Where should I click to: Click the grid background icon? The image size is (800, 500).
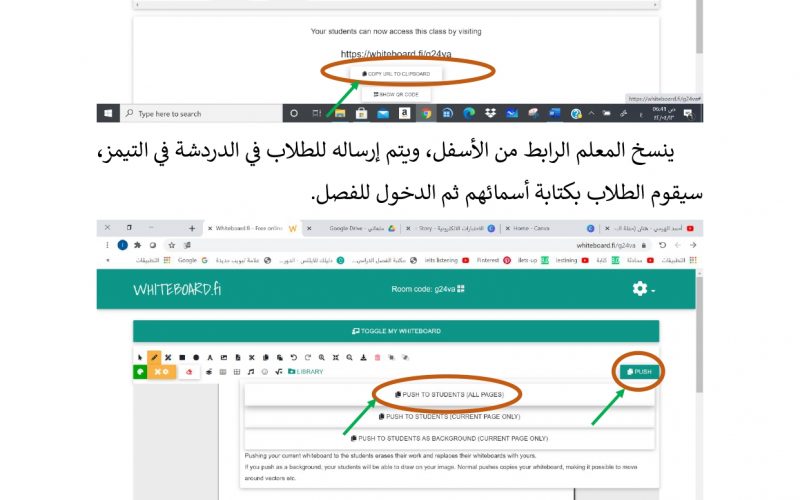point(237,372)
